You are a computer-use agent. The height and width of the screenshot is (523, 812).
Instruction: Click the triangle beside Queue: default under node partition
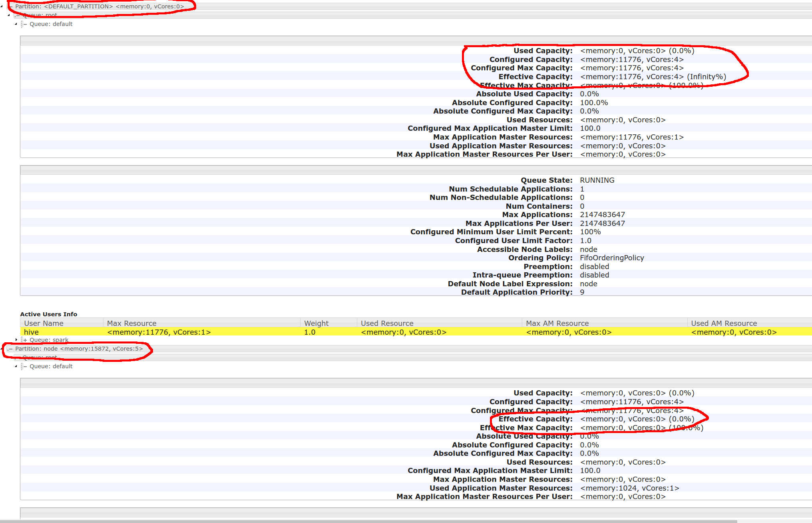coord(16,366)
